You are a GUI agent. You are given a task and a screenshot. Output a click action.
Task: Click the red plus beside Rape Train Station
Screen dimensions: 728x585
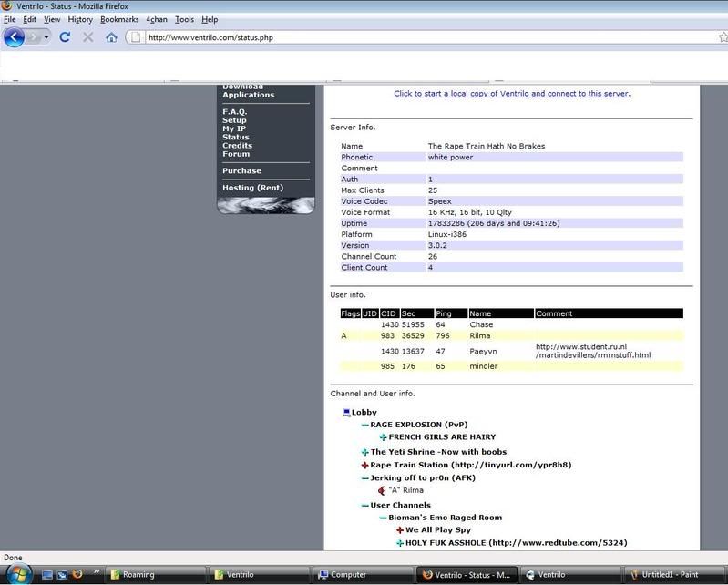(x=365, y=466)
